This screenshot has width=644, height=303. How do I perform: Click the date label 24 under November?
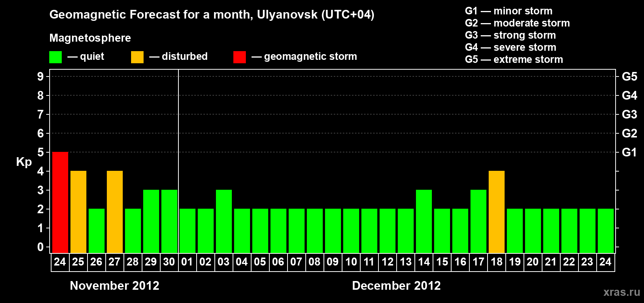60,262
